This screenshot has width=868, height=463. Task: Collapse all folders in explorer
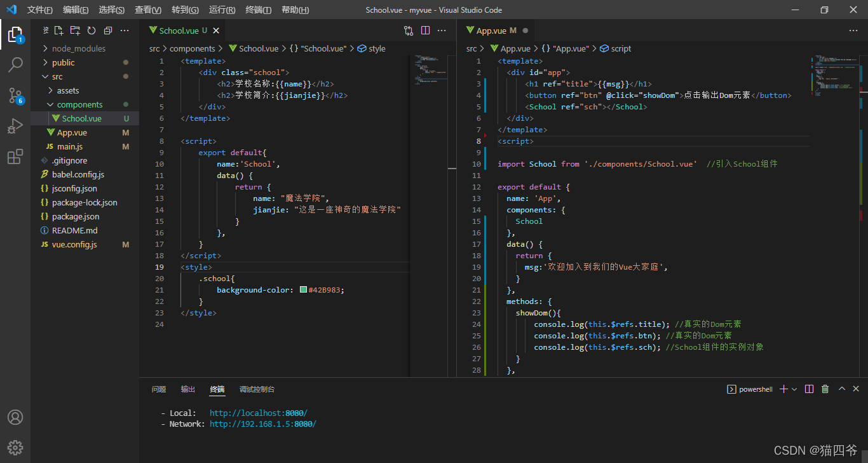(x=108, y=31)
